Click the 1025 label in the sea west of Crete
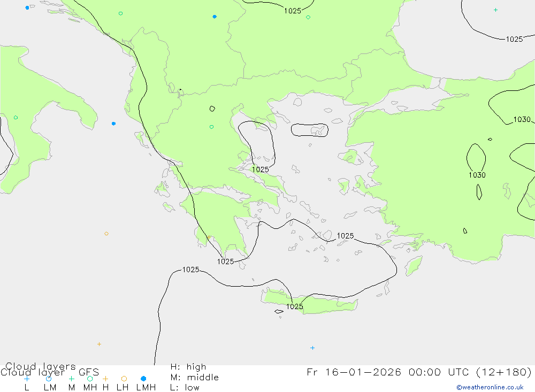Screen dimensions: 535x392 pos(191,270)
